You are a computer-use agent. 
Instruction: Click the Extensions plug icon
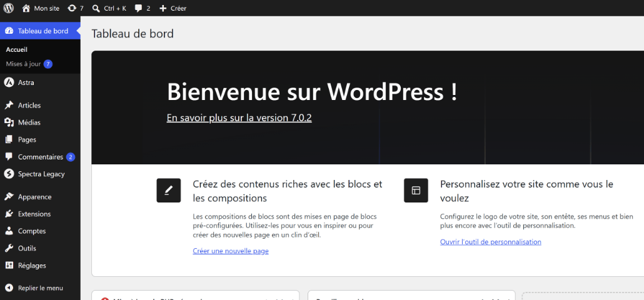(9, 214)
